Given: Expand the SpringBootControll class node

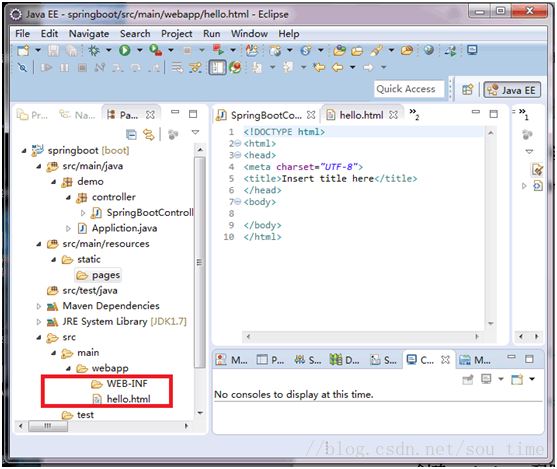Looking at the screenshot, I should point(83,213).
